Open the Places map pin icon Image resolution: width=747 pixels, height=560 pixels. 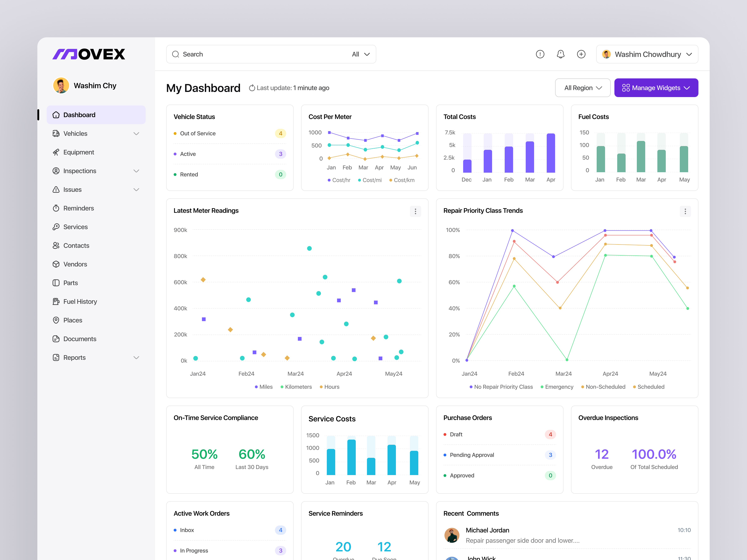[56, 320]
